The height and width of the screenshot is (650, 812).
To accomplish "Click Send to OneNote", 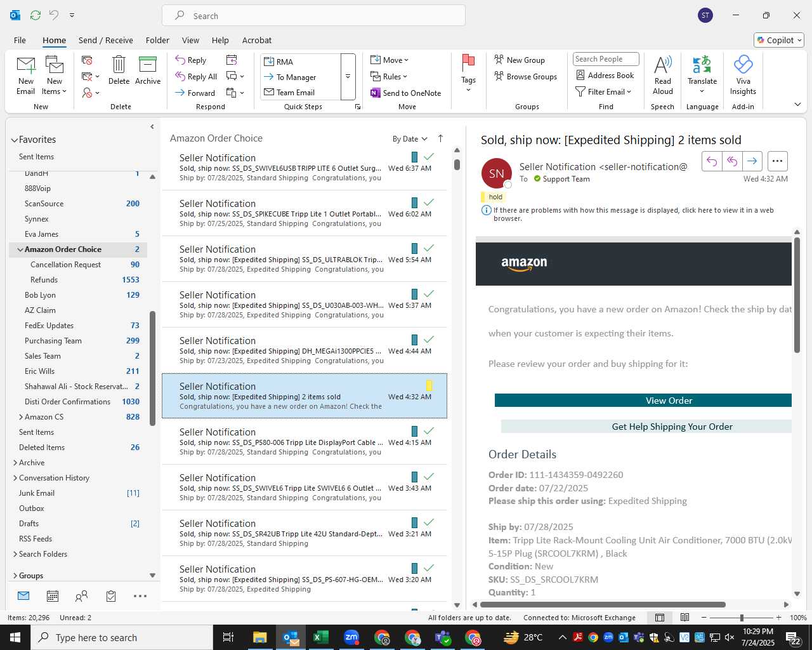I will pyautogui.click(x=406, y=93).
